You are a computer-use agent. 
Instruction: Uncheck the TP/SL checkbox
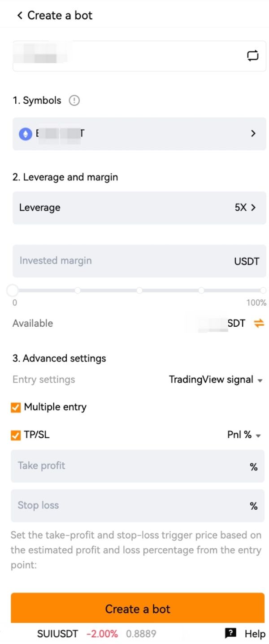pyautogui.click(x=16, y=435)
